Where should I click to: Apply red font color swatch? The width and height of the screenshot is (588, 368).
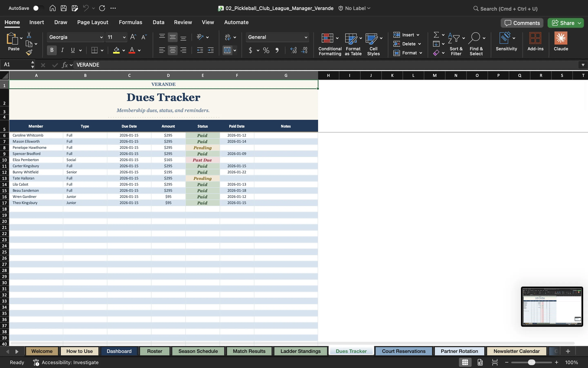coord(132,50)
